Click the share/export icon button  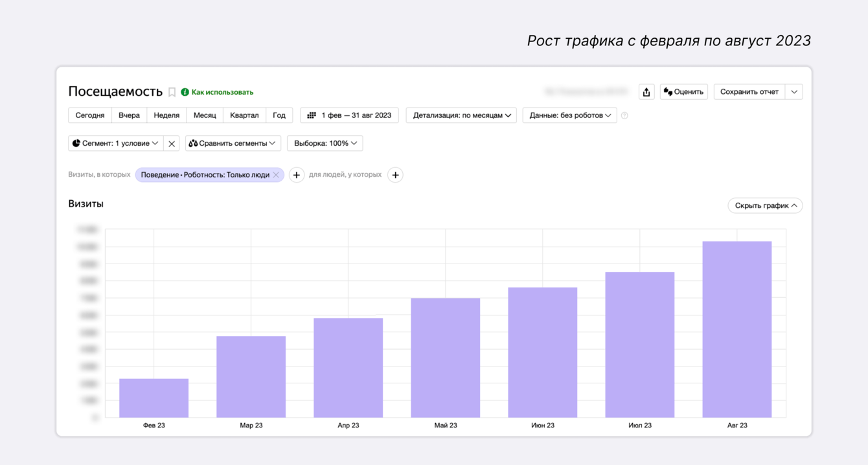click(646, 92)
